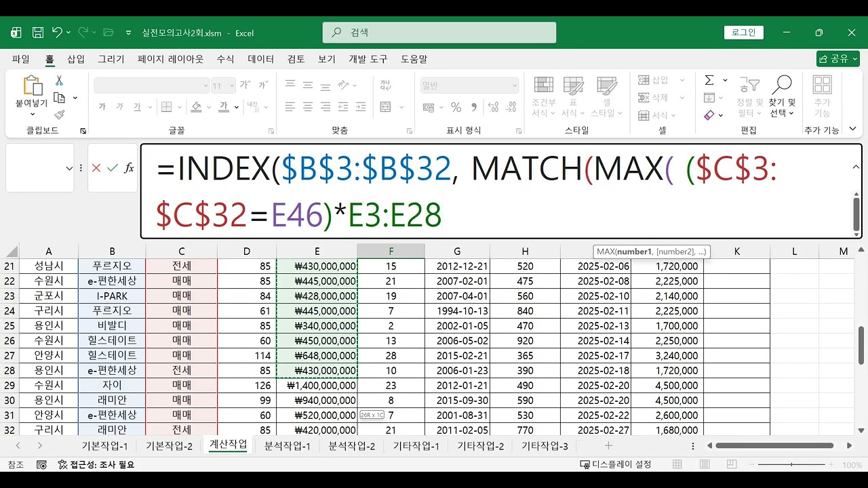Open the 파일 menu
This screenshot has height=488, width=868.
tap(21, 59)
